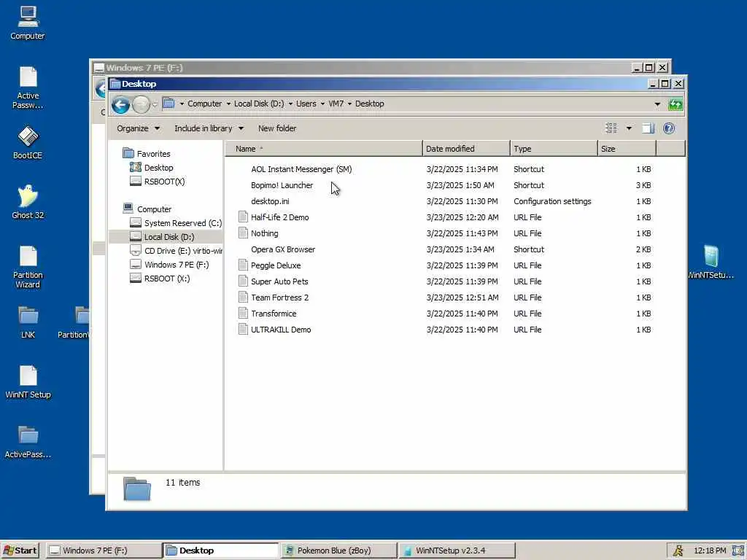Open the view options dropdown arrow
The image size is (747, 560).
[x=629, y=128]
